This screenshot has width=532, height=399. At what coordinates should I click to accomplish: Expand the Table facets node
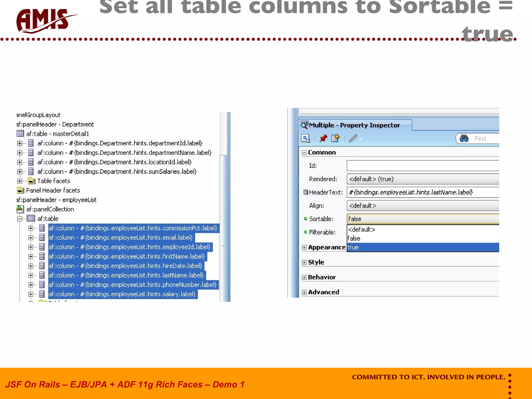[20, 181]
